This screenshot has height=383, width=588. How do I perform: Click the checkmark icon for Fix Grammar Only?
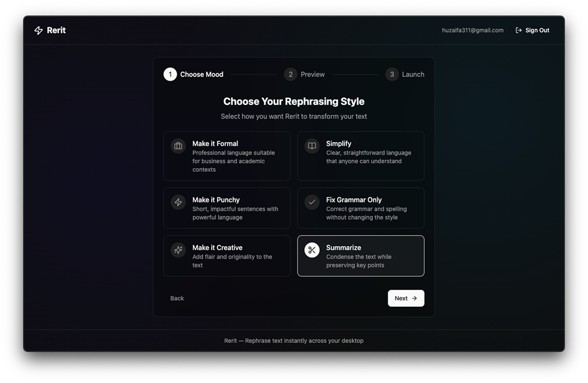pyautogui.click(x=312, y=202)
